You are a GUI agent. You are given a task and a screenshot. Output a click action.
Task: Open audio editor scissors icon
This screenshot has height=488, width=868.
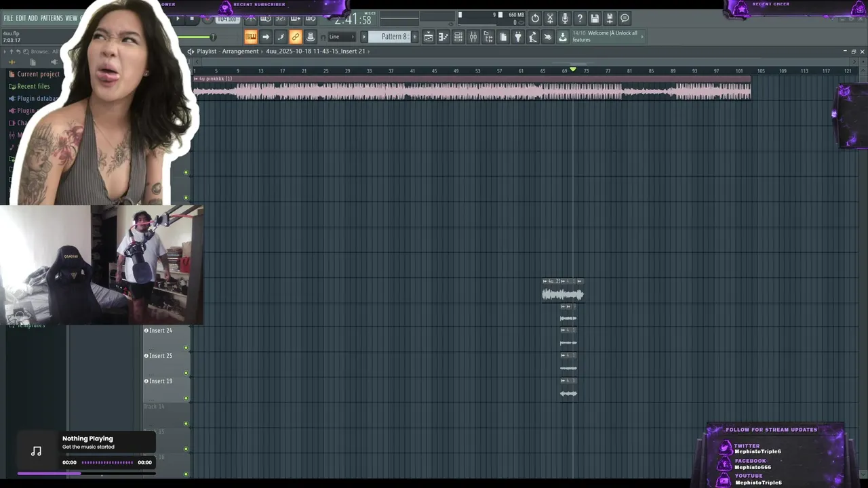point(550,18)
